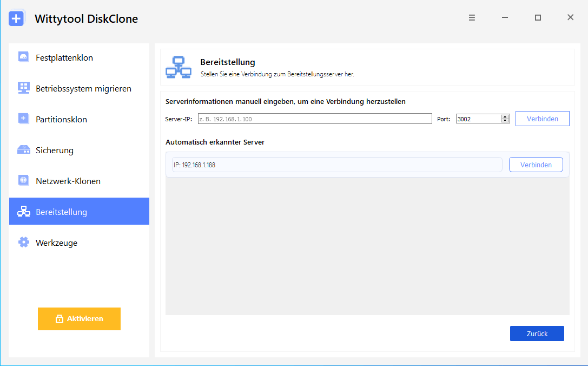Click the yellow Aktivieren button

79,319
